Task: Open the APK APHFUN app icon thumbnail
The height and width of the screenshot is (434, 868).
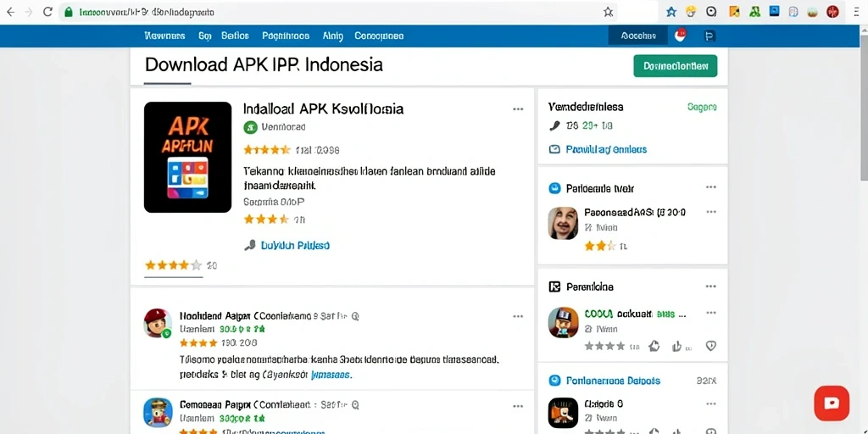Action: tap(187, 157)
